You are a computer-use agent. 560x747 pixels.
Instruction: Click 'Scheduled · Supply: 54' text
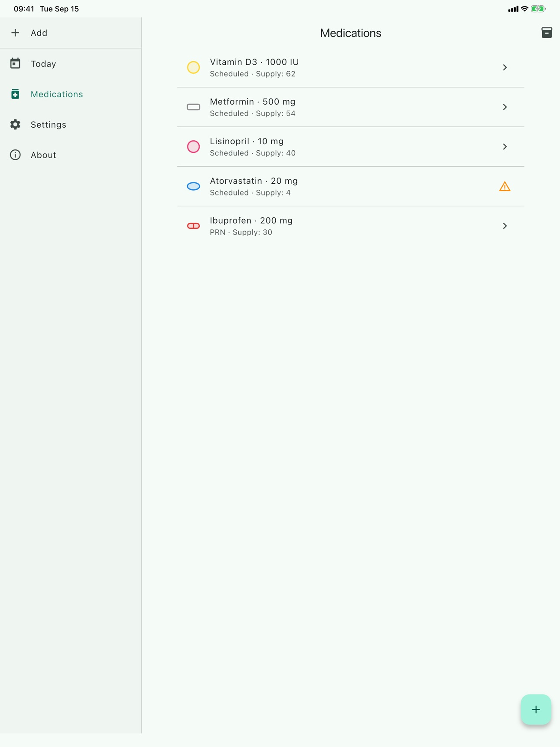pyautogui.click(x=253, y=113)
